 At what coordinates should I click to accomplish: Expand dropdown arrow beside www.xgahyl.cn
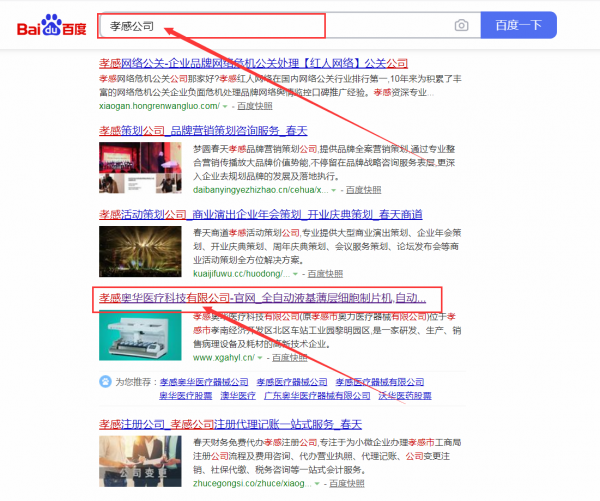coord(260,357)
